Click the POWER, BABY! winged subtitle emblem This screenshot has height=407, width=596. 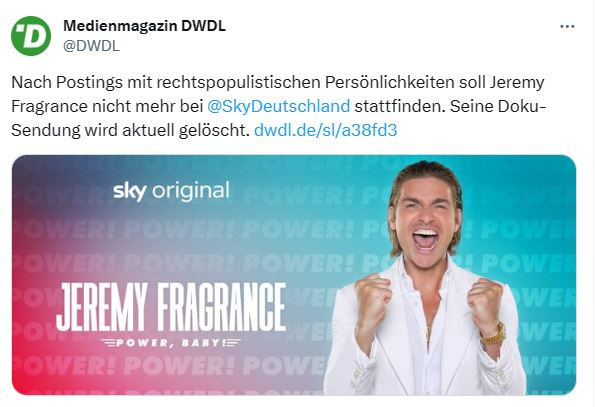[171, 343]
